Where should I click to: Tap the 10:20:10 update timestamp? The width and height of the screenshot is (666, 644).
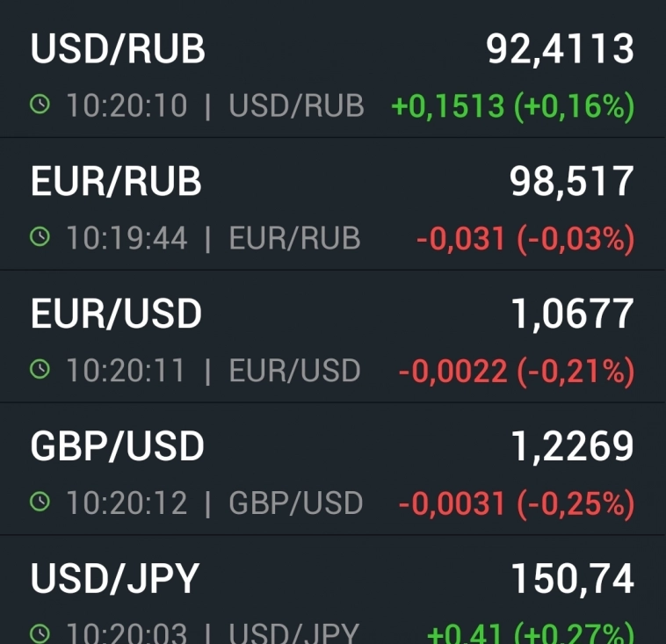coord(127,106)
